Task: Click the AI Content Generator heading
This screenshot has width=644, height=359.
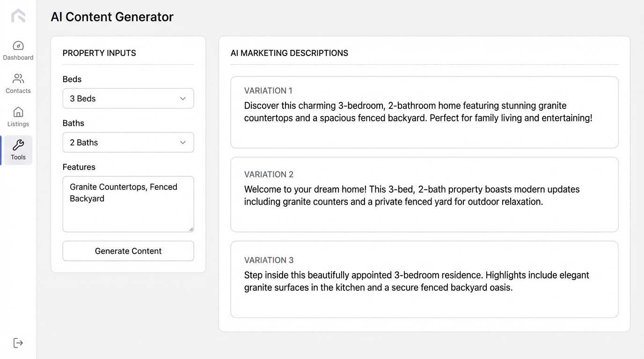Action: pos(112,16)
